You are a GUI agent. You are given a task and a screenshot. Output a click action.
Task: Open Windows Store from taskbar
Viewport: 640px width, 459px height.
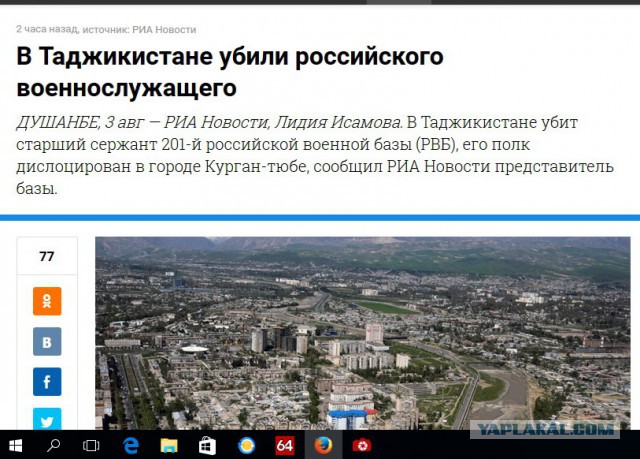207,445
